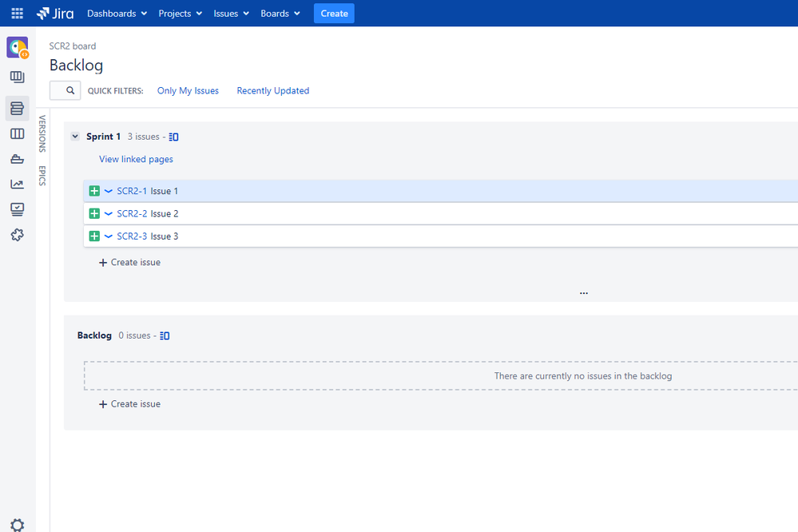The image size is (798, 532).
Task: Open the SCR2-2 issue link
Action: (x=132, y=214)
